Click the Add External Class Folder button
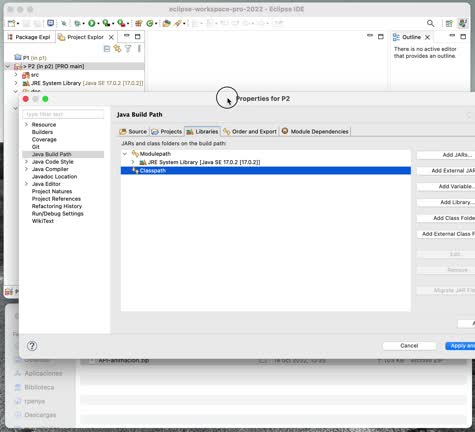The height and width of the screenshot is (432, 475). 446,234
